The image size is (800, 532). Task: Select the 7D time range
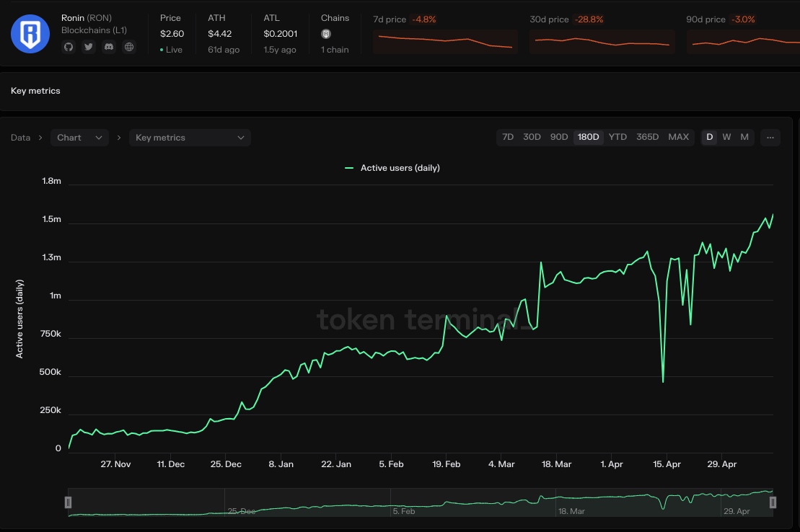[508, 137]
